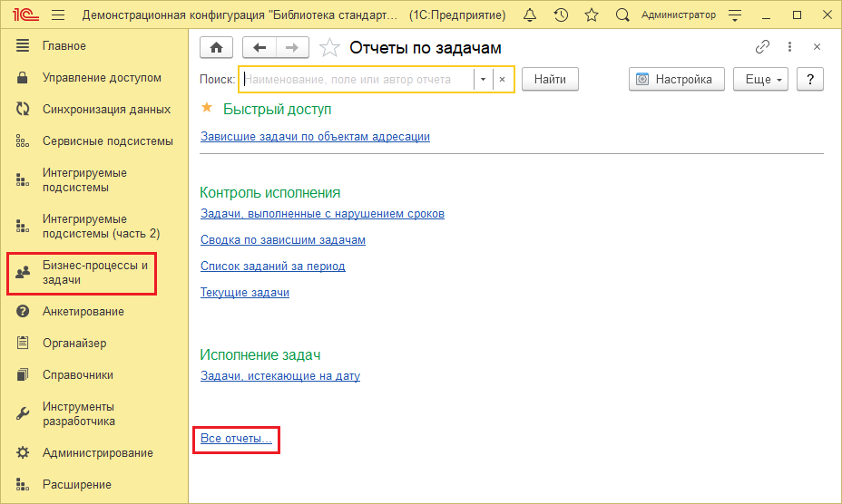Screen dimensions: 842x504
Task: Get link via chain icon
Action: pos(762,47)
